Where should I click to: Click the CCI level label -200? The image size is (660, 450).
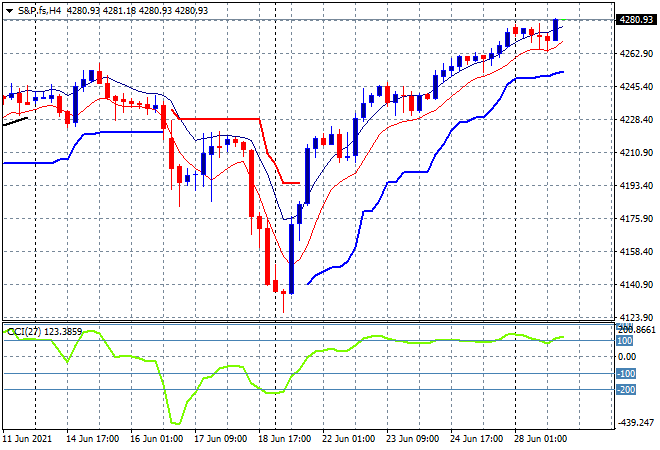click(x=626, y=389)
